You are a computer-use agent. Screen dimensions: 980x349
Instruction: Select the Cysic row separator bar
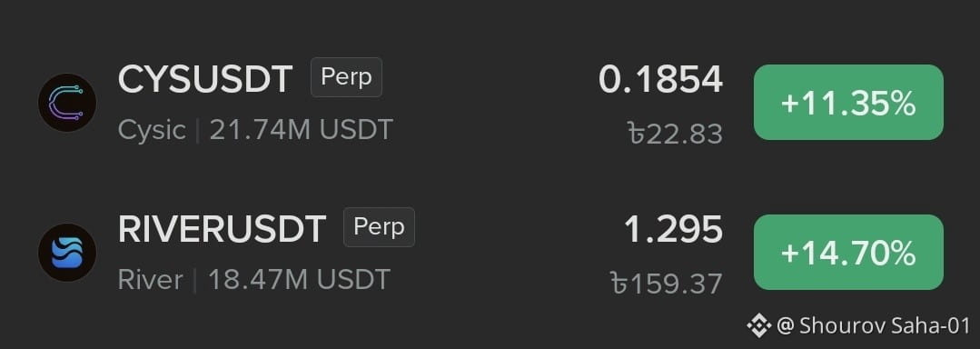pos(197,131)
